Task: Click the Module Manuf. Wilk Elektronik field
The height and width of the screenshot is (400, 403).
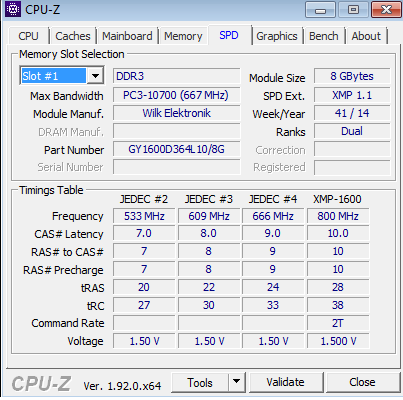Action: [x=177, y=113]
